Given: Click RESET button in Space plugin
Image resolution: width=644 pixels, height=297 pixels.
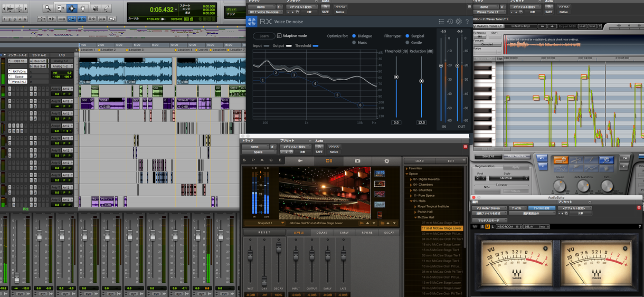Looking at the screenshot, I should (264, 232).
